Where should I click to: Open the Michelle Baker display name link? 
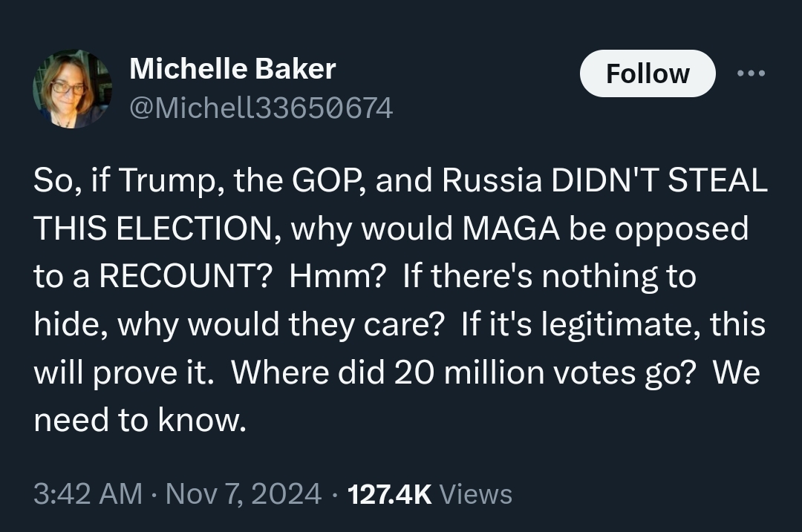232,69
